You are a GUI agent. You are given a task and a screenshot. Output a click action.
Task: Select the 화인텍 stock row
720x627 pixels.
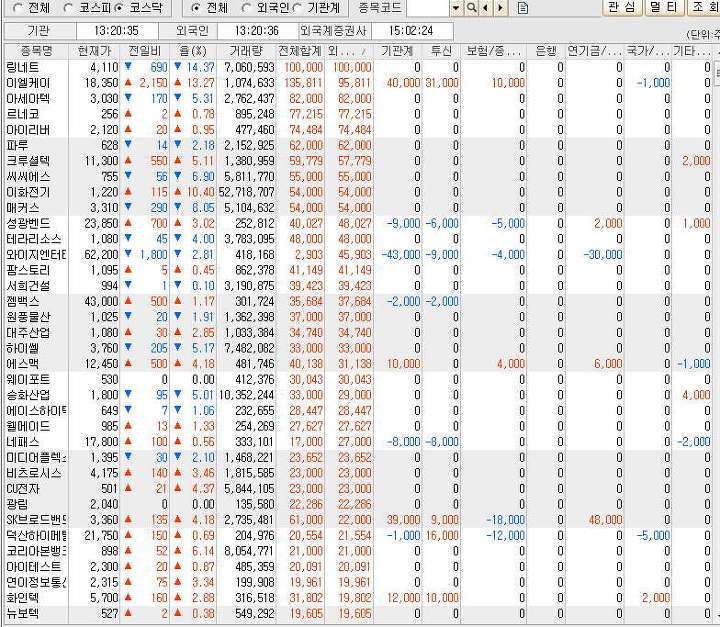[x=360, y=598]
